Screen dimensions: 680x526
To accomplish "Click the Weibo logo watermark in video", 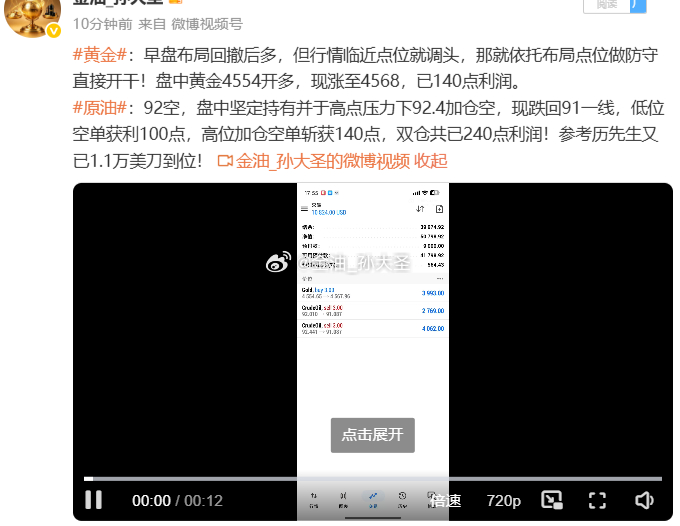I will coord(278,262).
